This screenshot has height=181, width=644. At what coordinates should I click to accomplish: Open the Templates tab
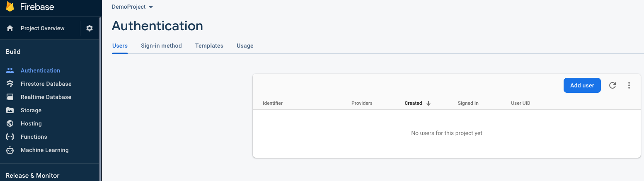click(x=209, y=46)
